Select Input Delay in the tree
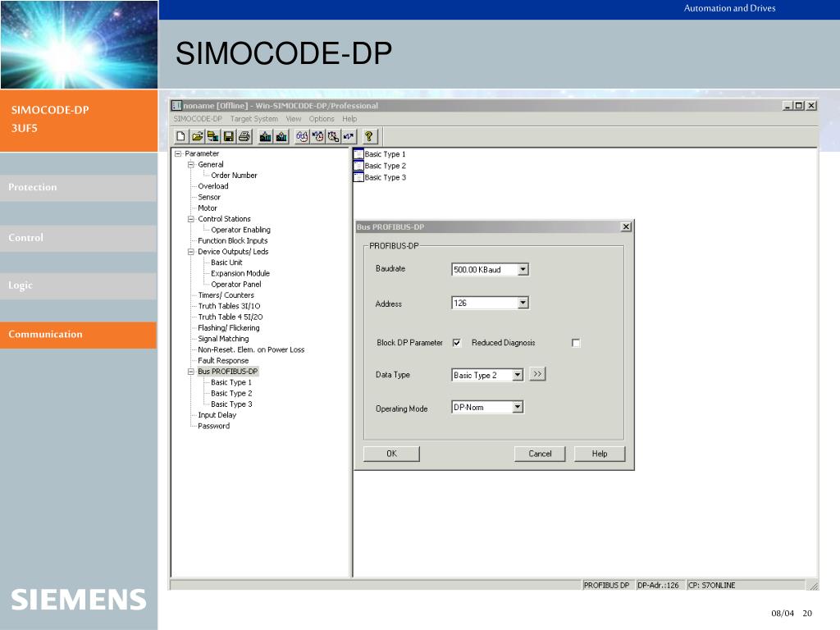This screenshot has width=840, height=630. tap(217, 415)
